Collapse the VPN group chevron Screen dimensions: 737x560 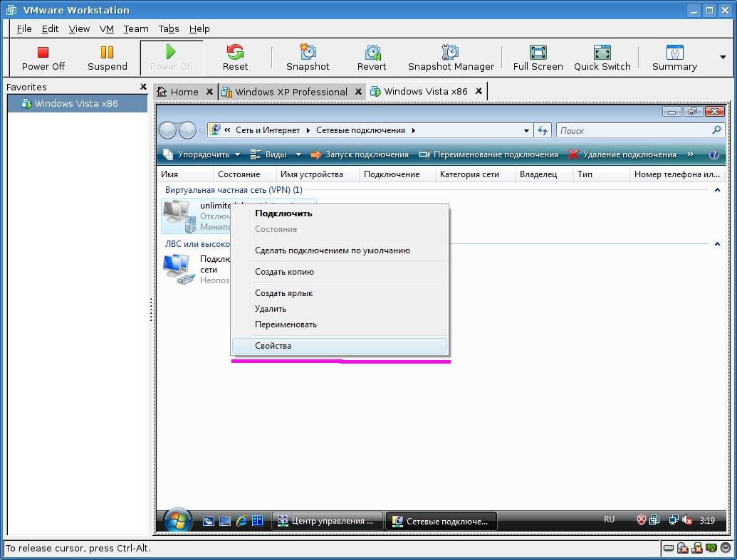click(717, 190)
